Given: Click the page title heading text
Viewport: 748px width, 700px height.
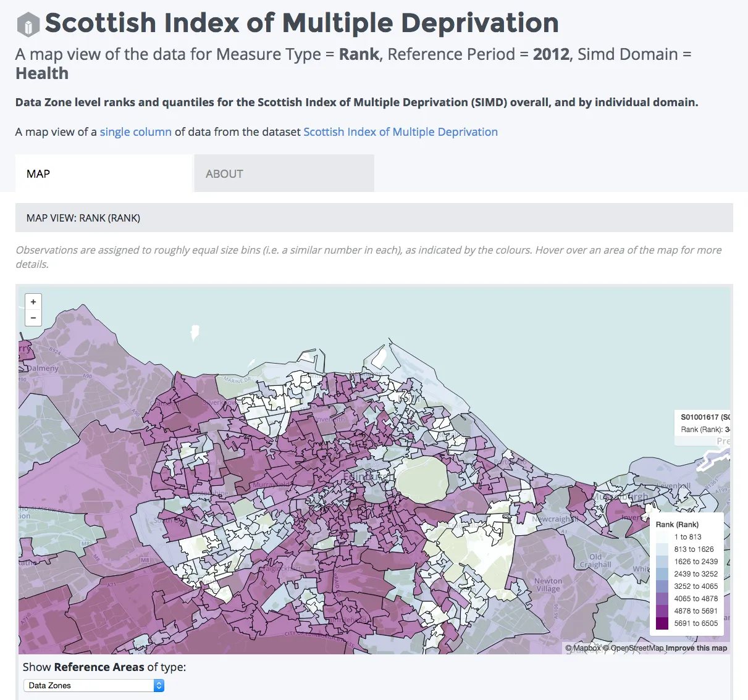Looking at the screenshot, I should [301, 23].
